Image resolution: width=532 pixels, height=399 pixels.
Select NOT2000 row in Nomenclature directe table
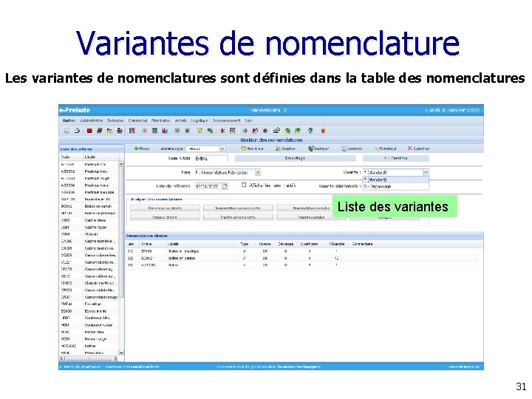pos(302,265)
